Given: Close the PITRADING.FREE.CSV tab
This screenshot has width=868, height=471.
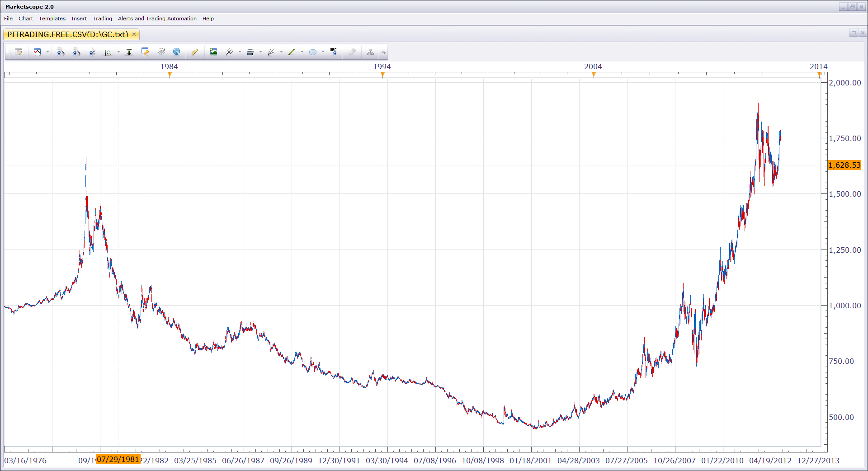Looking at the screenshot, I should (134, 34).
